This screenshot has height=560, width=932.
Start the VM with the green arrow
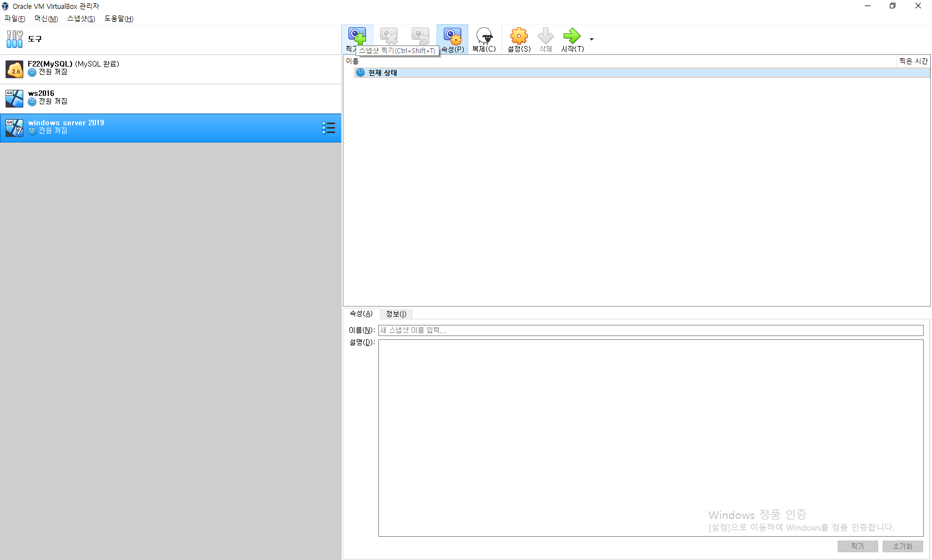pos(572,36)
